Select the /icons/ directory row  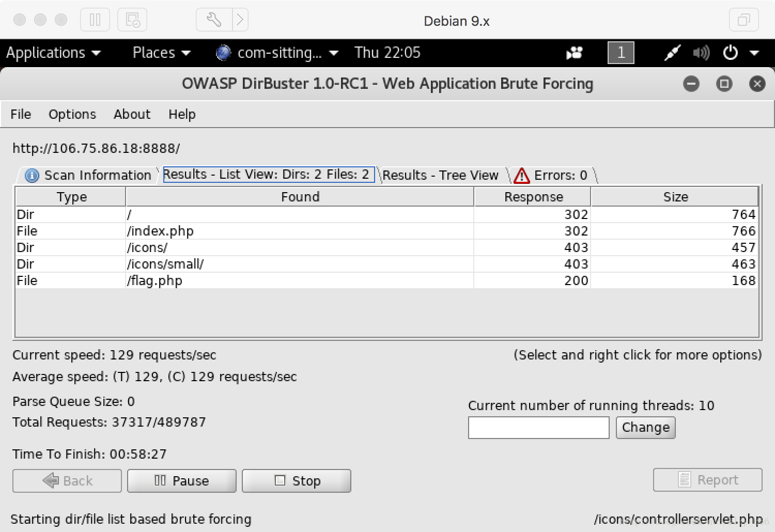386,247
